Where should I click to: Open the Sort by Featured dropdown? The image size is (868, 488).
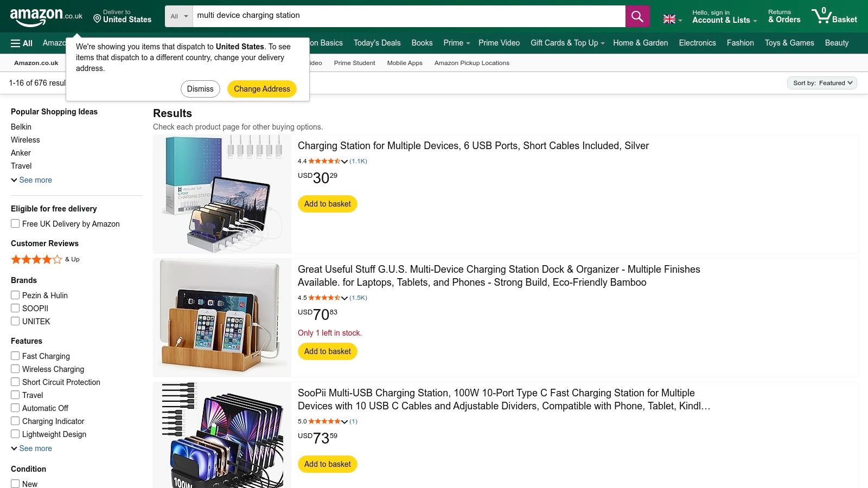tap(821, 83)
